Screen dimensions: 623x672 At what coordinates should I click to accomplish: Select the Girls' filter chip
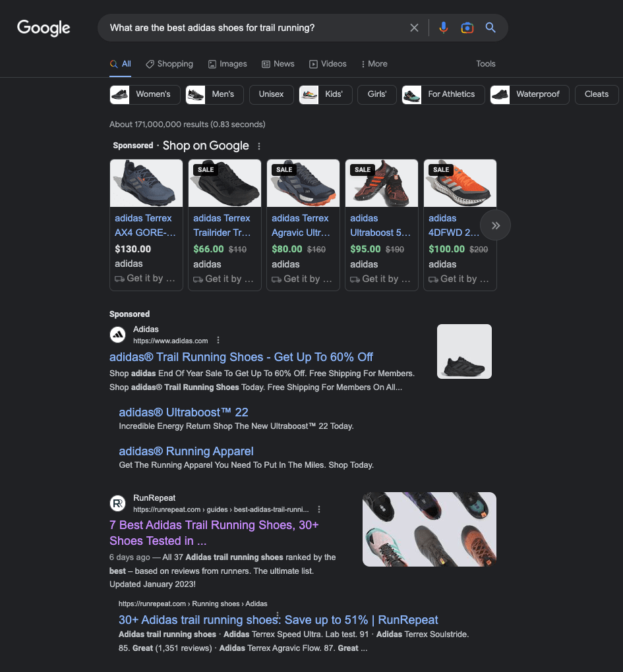[377, 95]
